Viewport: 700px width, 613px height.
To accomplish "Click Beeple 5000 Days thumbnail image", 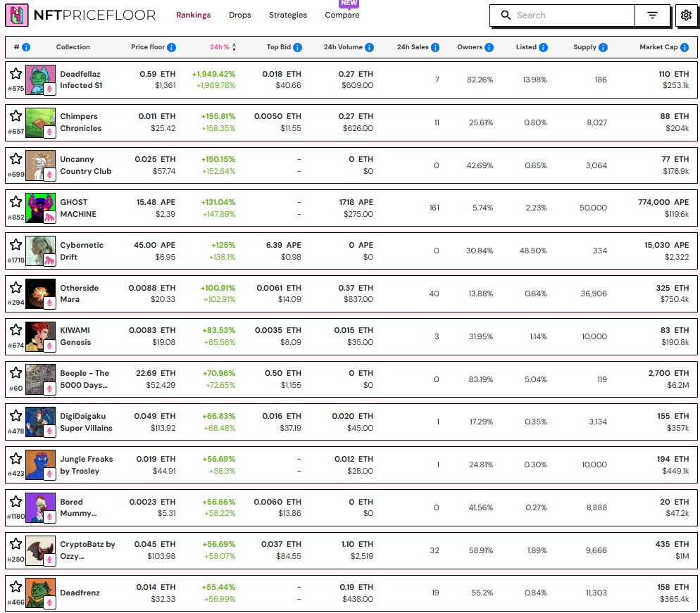I will (41, 379).
